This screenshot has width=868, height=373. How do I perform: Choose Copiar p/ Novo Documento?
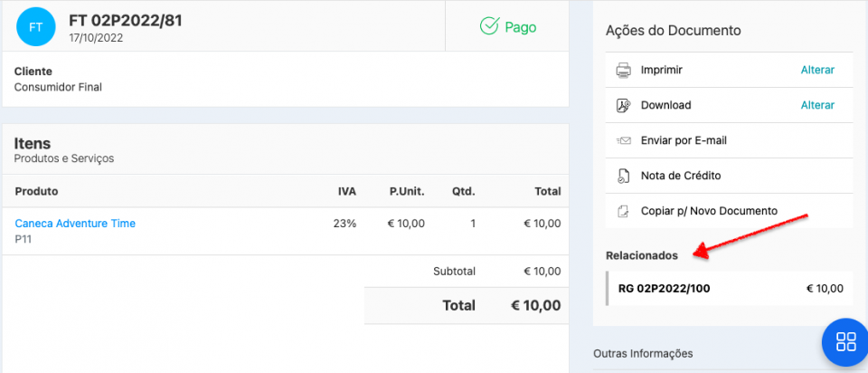[709, 211]
